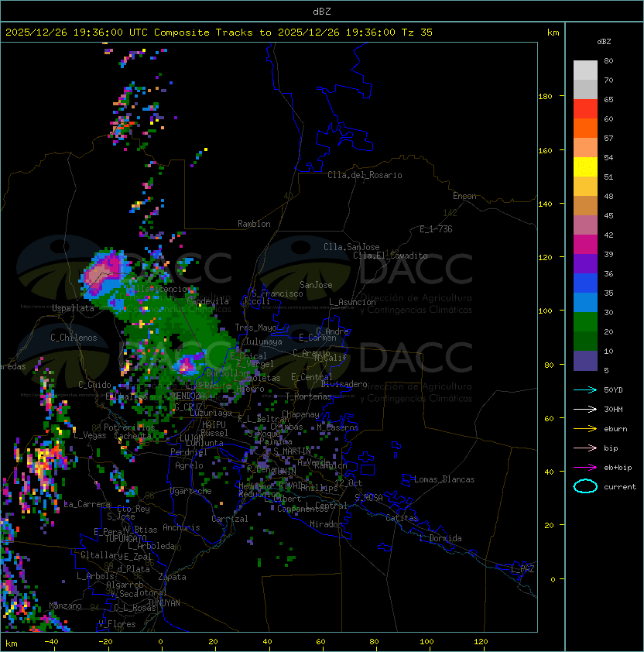The width and height of the screenshot is (644, 652).
Task: Pick the red 65 dBZ color band
Action: (x=585, y=109)
